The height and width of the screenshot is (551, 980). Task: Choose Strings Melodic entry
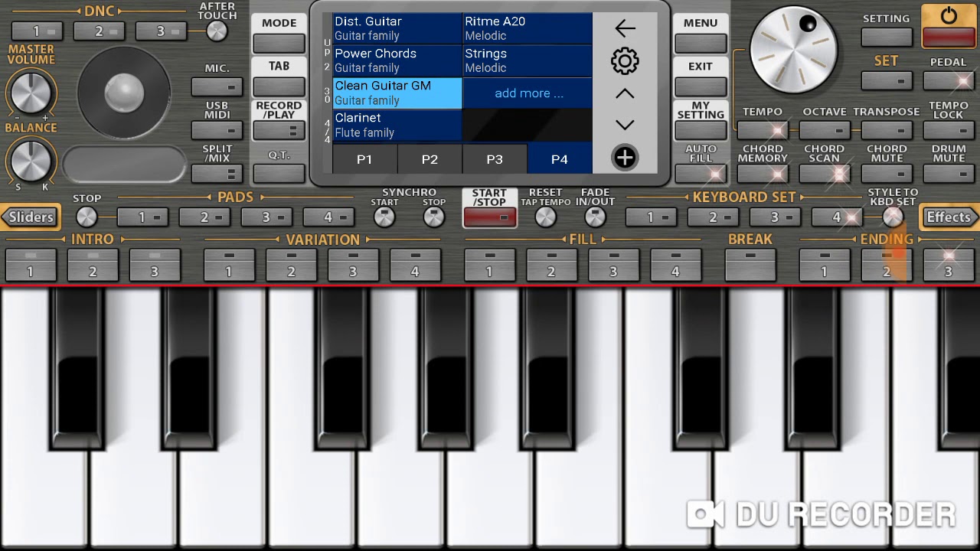(528, 60)
